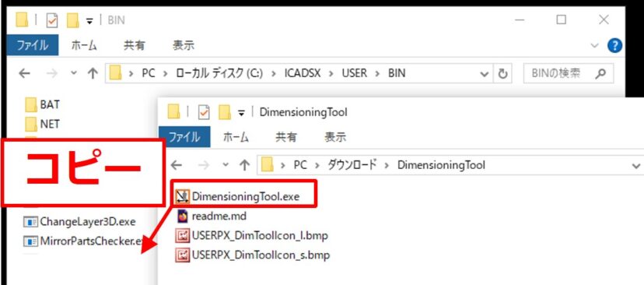Go forward in DimensioningTool window
Image resolution: width=644 pixels, height=285 pixels.
click(x=204, y=165)
